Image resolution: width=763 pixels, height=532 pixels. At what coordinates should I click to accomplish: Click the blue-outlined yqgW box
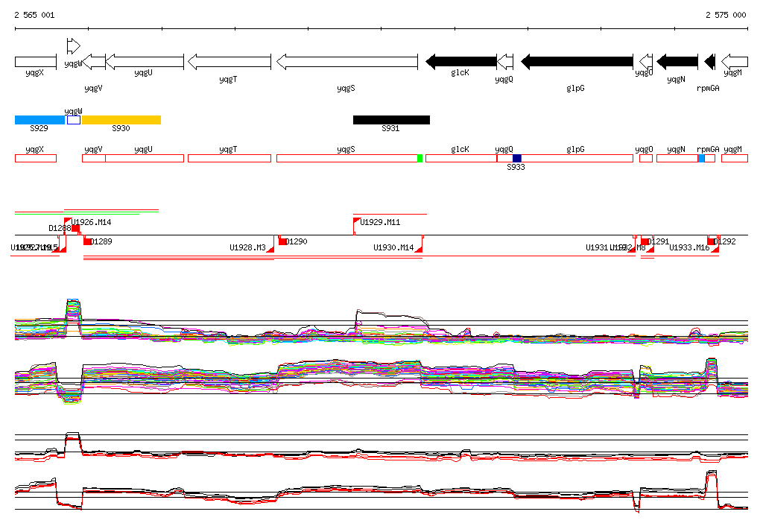pyautogui.click(x=73, y=120)
